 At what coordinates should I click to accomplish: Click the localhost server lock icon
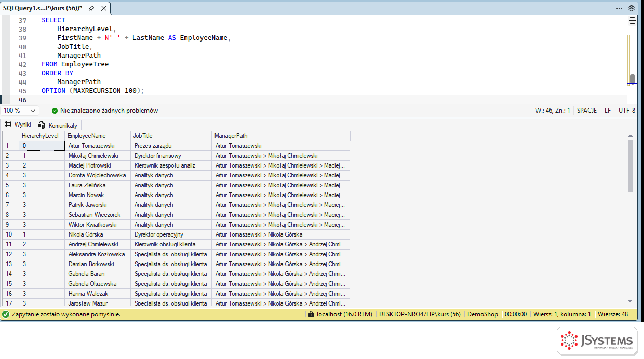click(311, 314)
